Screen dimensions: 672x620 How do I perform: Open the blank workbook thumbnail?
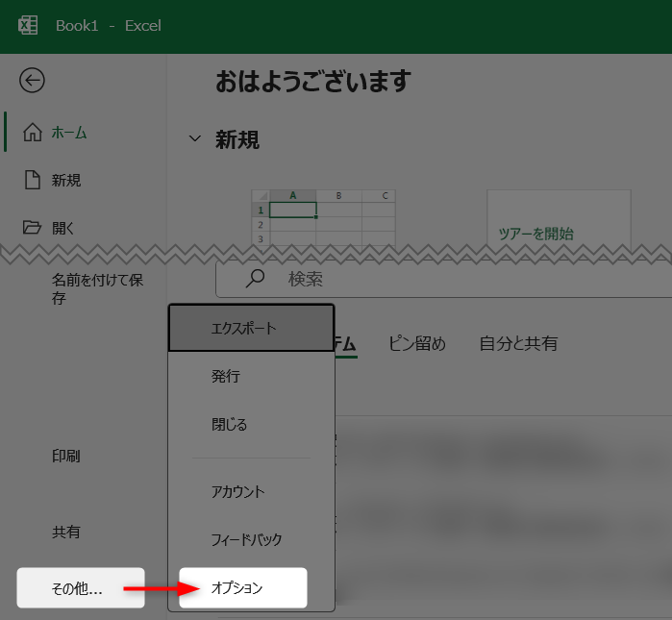click(323, 218)
